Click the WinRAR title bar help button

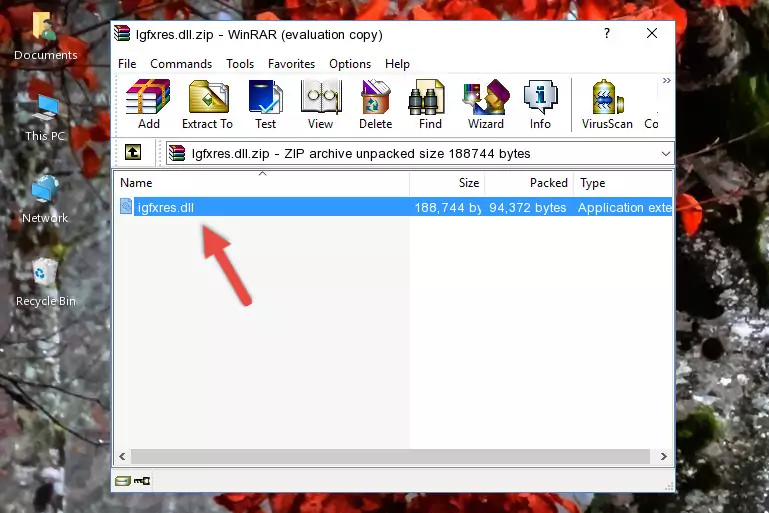[x=607, y=33]
